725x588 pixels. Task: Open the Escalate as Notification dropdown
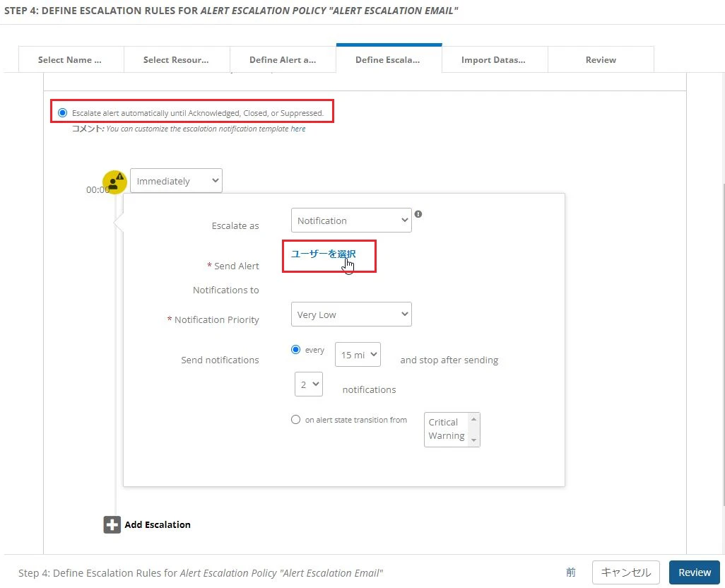[351, 220]
